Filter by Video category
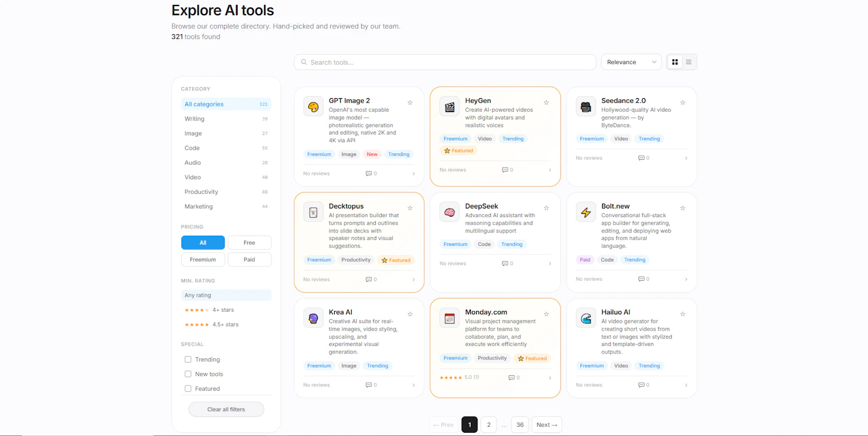 (226, 178)
